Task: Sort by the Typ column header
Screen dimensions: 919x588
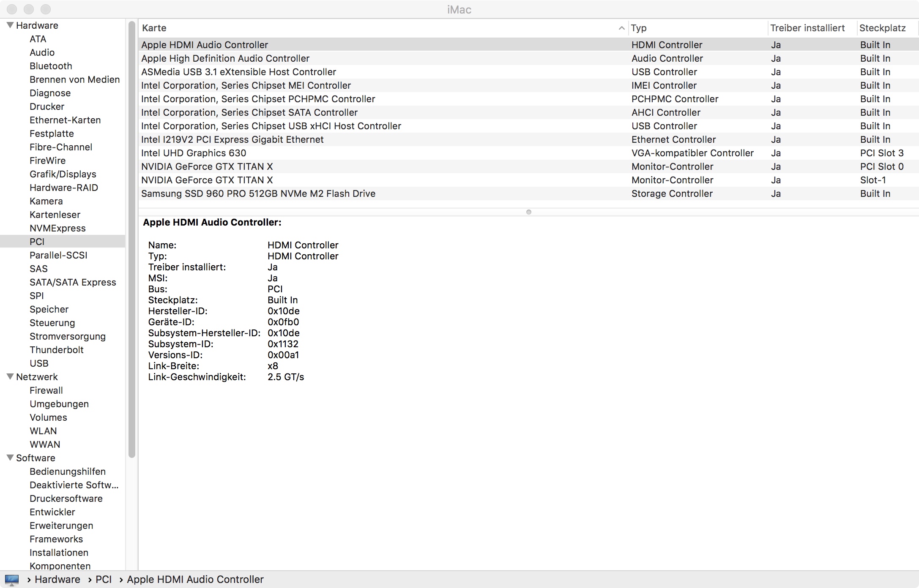Action: coord(638,28)
